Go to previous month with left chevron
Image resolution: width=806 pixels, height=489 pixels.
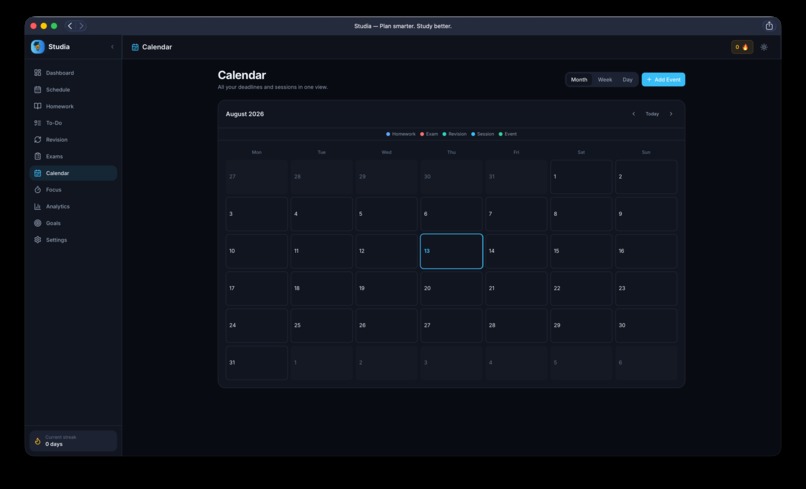(x=633, y=114)
